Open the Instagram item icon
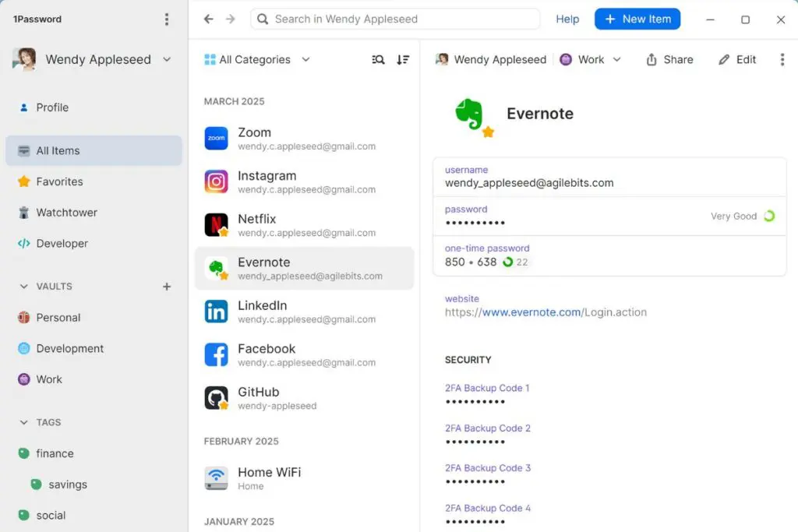 pyautogui.click(x=217, y=181)
